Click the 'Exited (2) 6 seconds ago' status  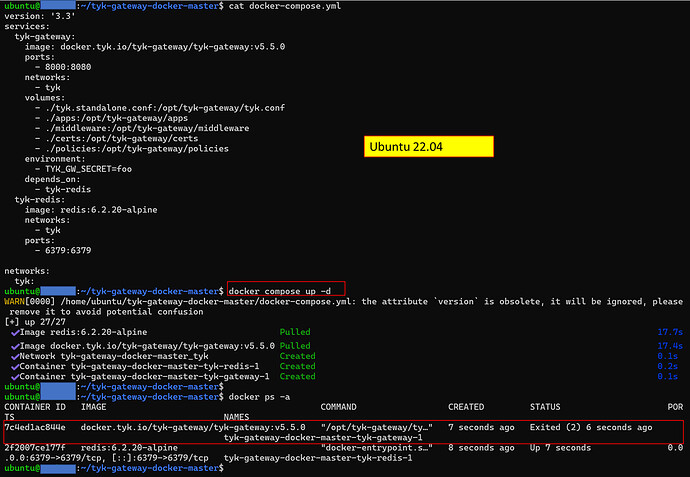click(591, 427)
